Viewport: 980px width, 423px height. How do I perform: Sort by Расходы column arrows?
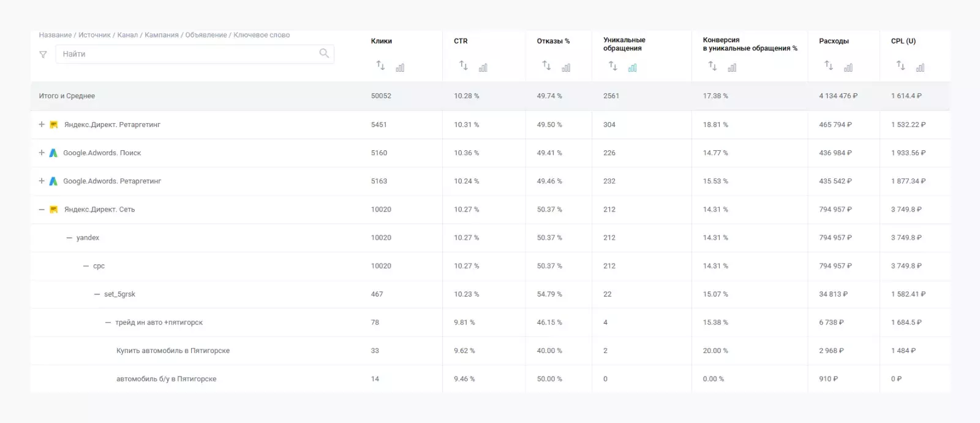coord(829,66)
